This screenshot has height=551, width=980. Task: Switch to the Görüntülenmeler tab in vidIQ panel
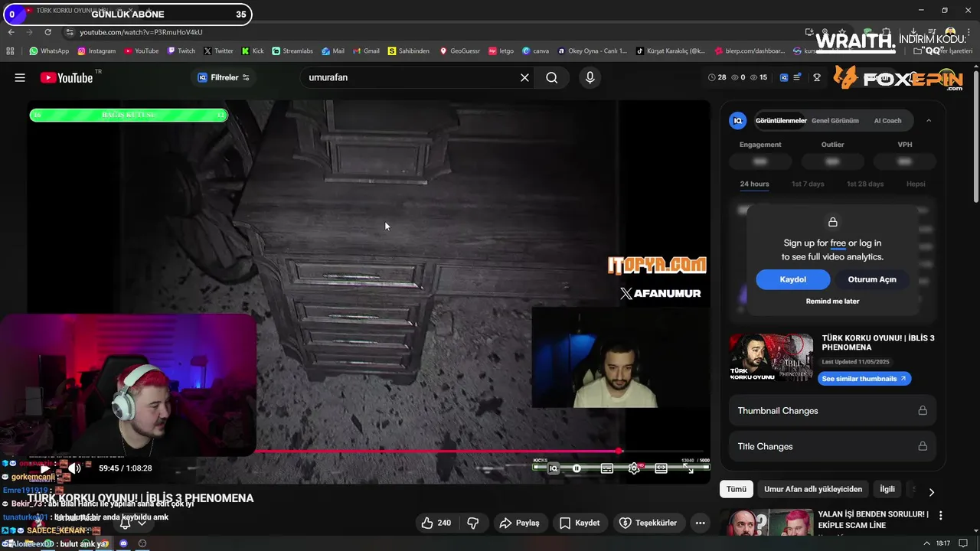tap(781, 120)
